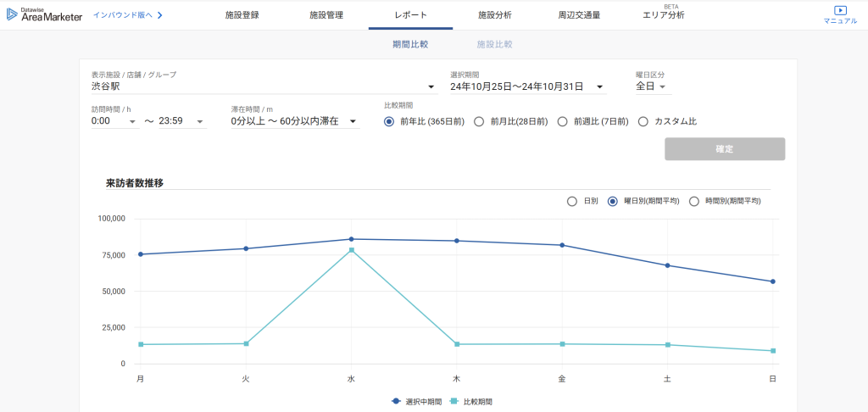Expand the 表示施設 渋谷駅 dropdown

coord(431,87)
